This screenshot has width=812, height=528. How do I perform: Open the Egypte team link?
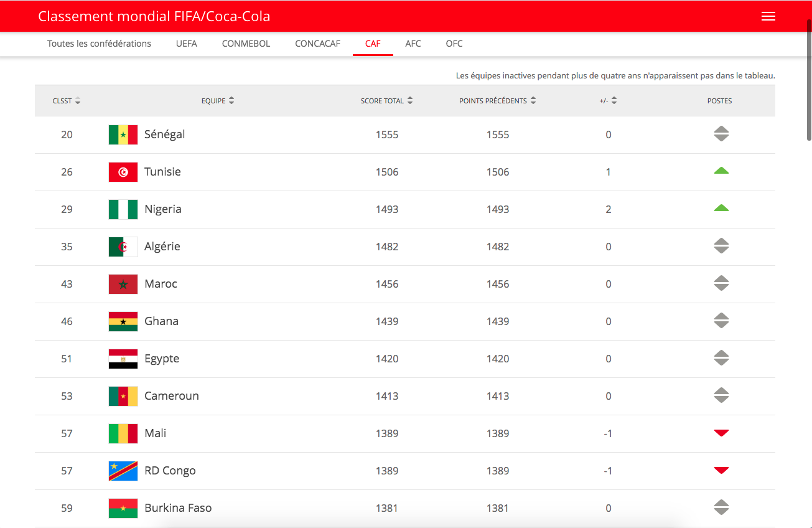pyautogui.click(x=162, y=359)
